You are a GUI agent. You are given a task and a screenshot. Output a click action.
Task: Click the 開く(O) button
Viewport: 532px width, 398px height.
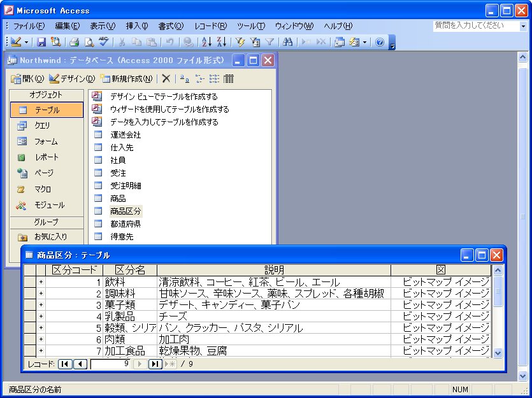[27, 79]
